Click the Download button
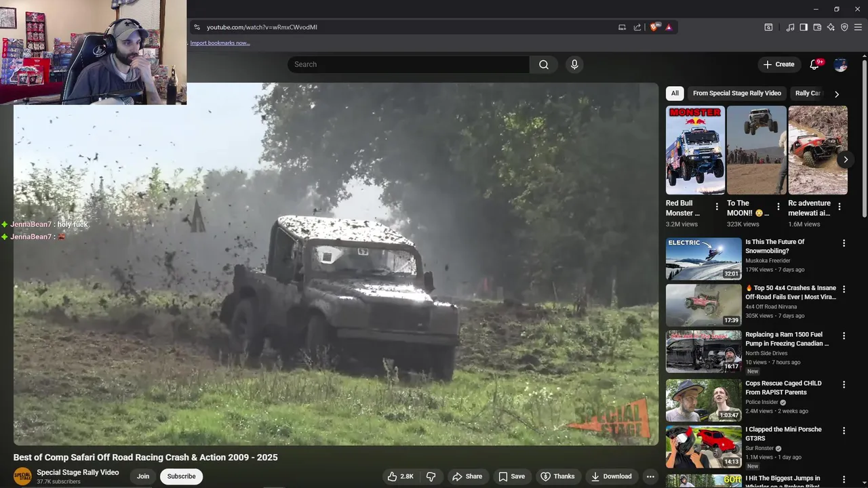868x488 pixels. pos(612,476)
